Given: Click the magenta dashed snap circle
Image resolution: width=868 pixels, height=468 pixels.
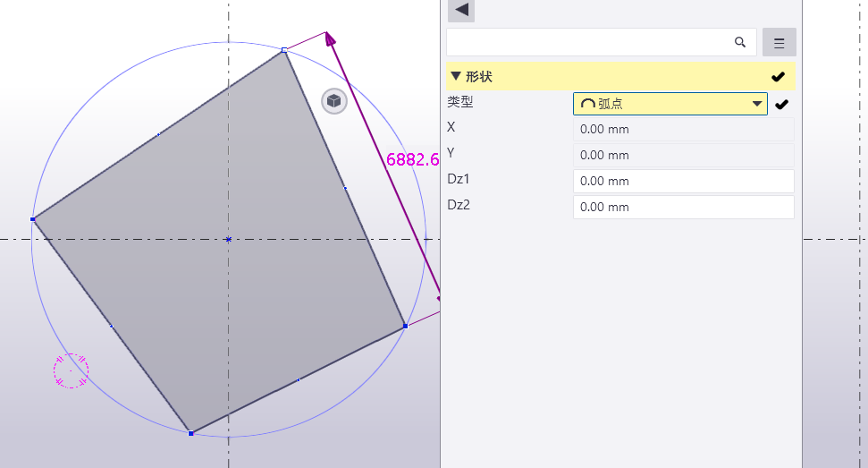Looking at the screenshot, I should pos(71,370).
